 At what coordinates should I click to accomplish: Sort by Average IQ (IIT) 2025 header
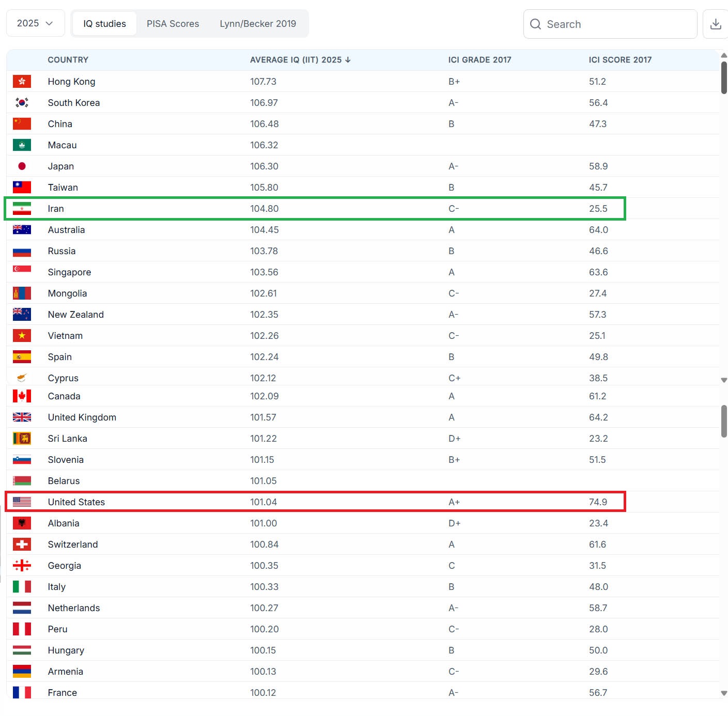pyautogui.click(x=300, y=60)
